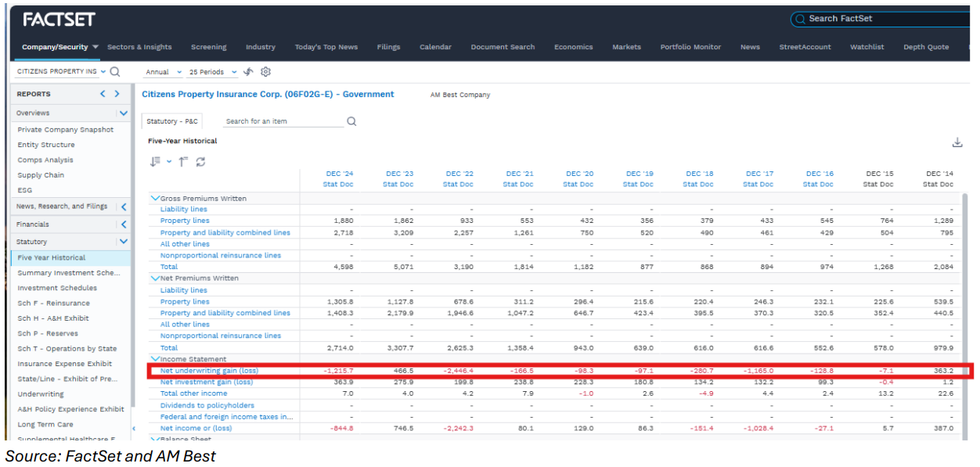
Task: Click the refresh data arrow icon
Action: pos(248,71)
